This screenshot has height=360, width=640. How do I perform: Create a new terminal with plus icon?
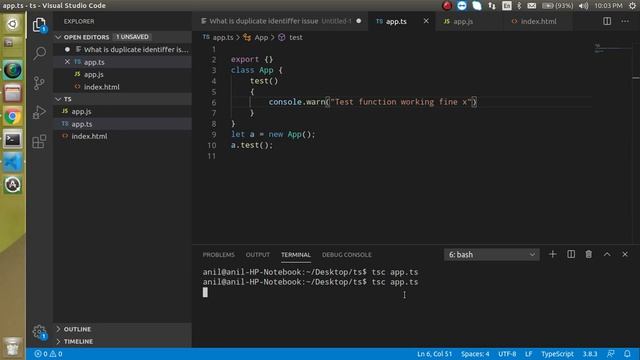[552, 254]
